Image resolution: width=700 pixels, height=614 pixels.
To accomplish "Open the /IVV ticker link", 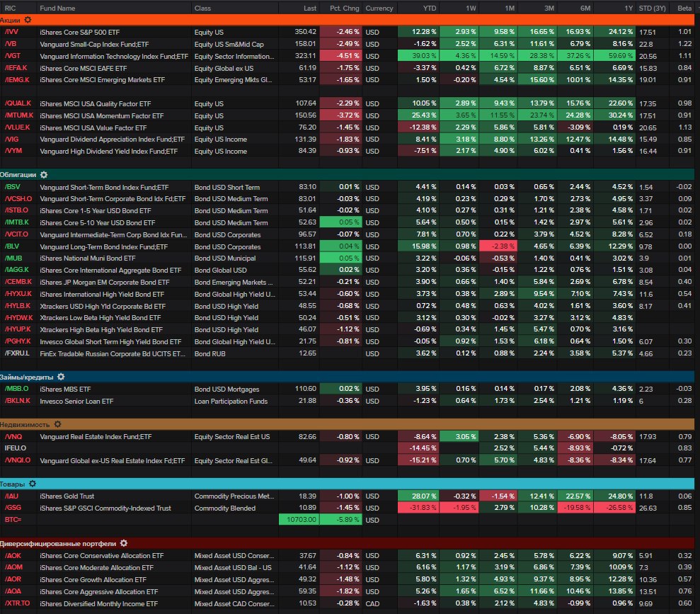I will [x=11, y=32].
